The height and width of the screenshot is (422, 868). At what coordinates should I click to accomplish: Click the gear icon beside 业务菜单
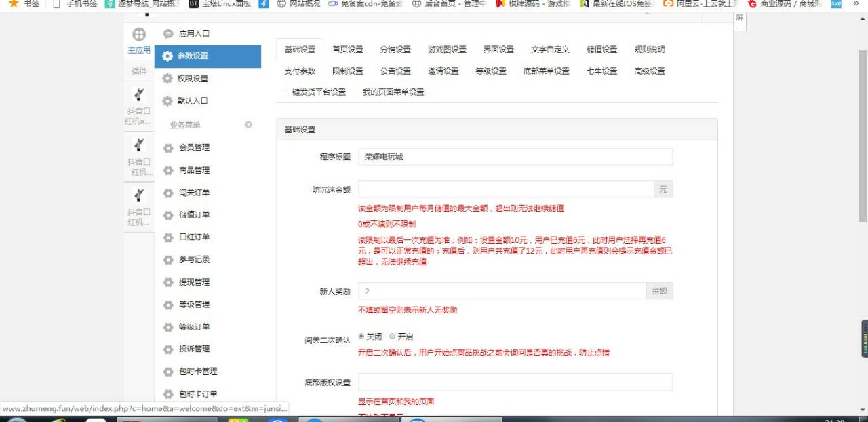248,125
